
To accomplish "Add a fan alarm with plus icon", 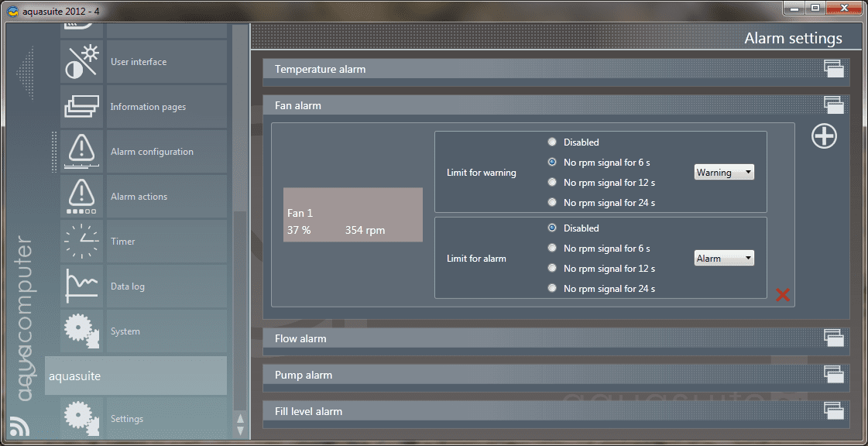I will coord(824,136).
